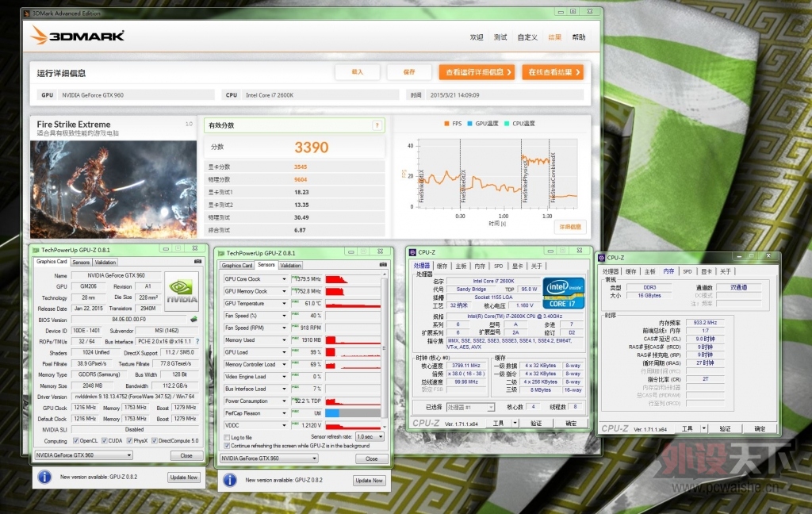Toggle CUDA checkbox in GPU-Z
This screenshot has width=812, height=514.
click(104, 441)
